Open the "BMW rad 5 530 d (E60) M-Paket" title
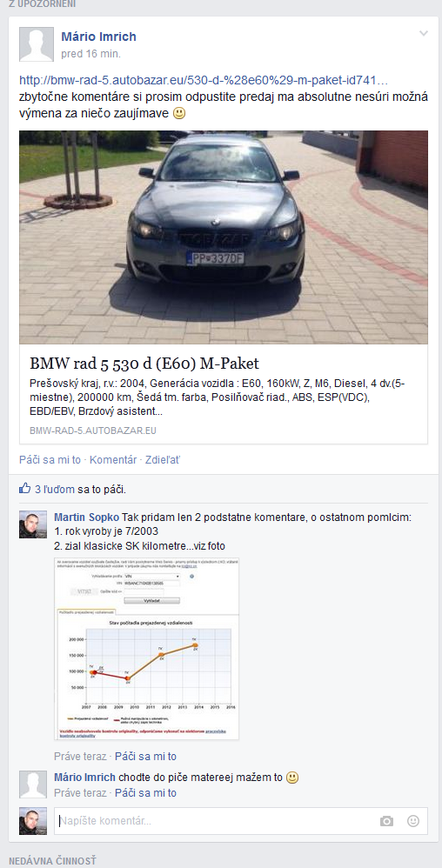The width and height of the screenshot is (442, 868). (144, 364)
